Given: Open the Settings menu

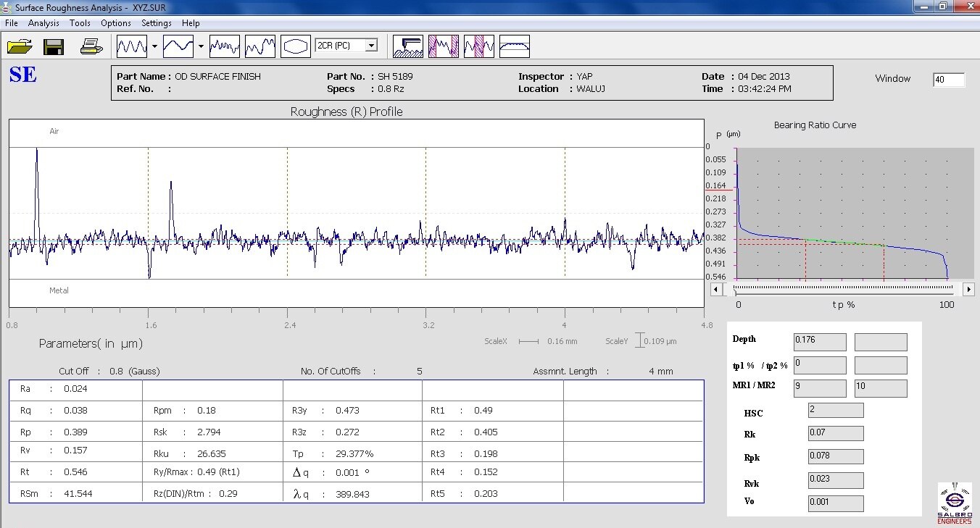Looking at the screenshot, I should pos(156,23).
